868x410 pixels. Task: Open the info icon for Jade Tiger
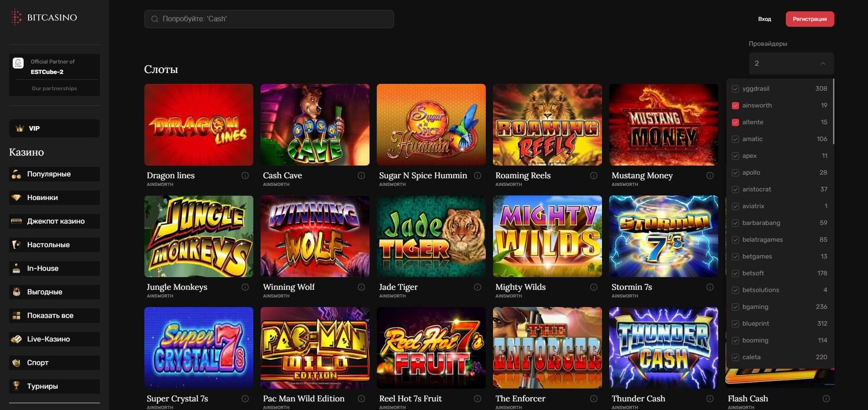(x=478, y=287)
